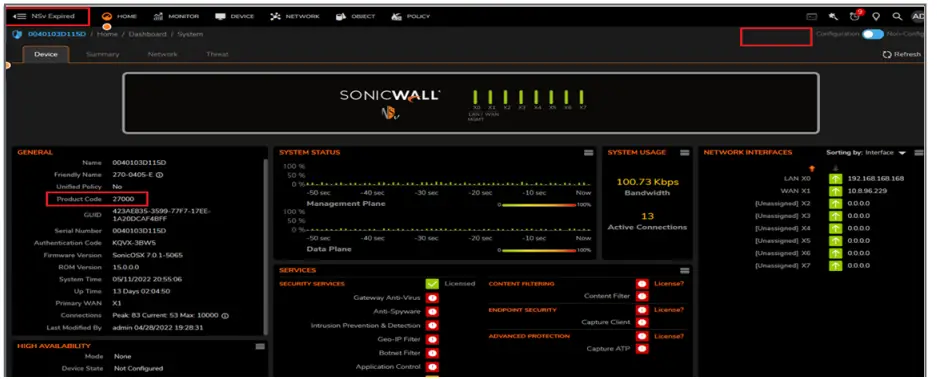This screenshot has height=379, width=937.
Task: Click the X2 interface green status arrow
Action: click(x=835, y=204)
